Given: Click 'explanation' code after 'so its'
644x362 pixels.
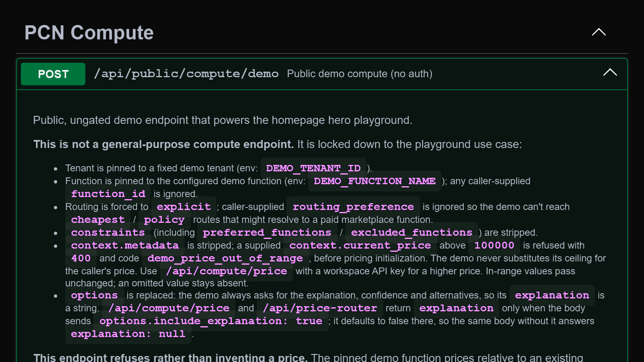Looking at the screenshot, I should point(552,295).
